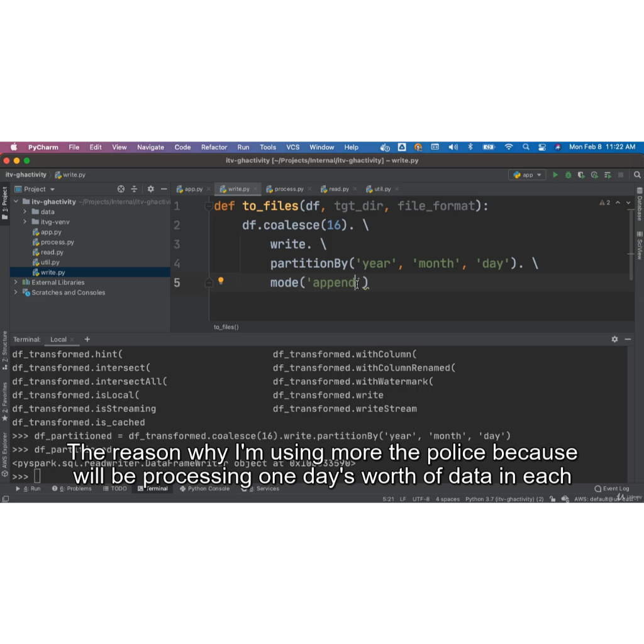The image size is (644, 644).
Task: Open the Refactor menu
Action: click(214, 147)
